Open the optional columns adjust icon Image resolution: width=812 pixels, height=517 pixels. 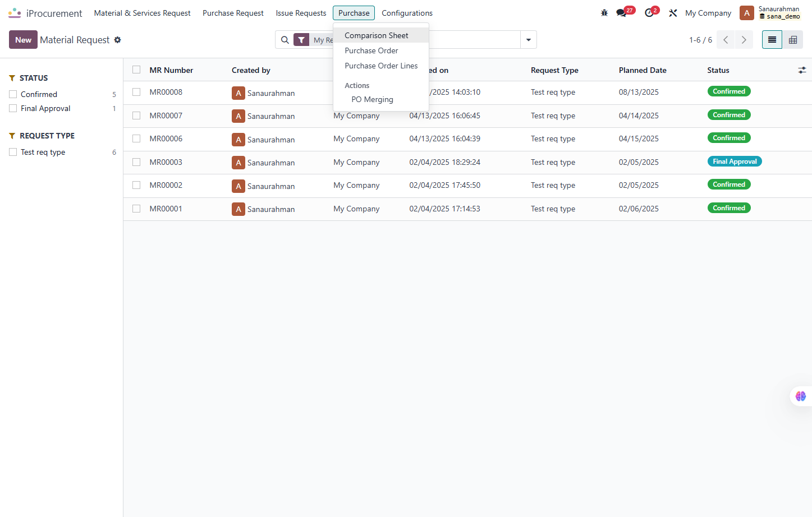[802, 70]
